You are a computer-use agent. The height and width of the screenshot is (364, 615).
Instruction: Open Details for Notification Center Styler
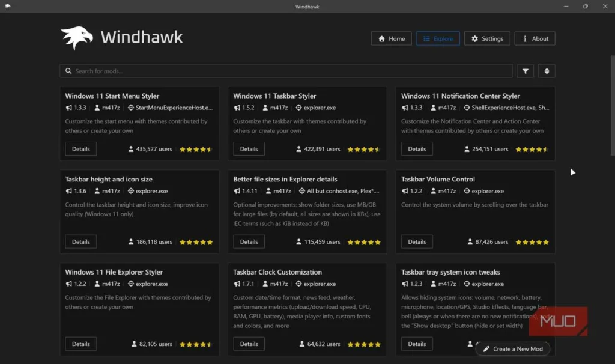(417, 148)
